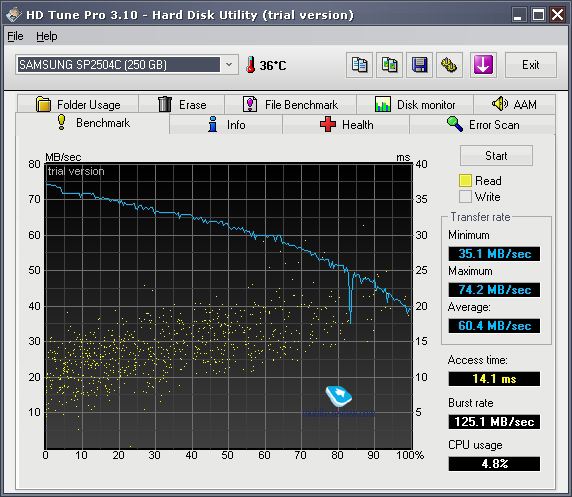Open the Error Scan tab
The image size is (572, 497).
[483, 124]
